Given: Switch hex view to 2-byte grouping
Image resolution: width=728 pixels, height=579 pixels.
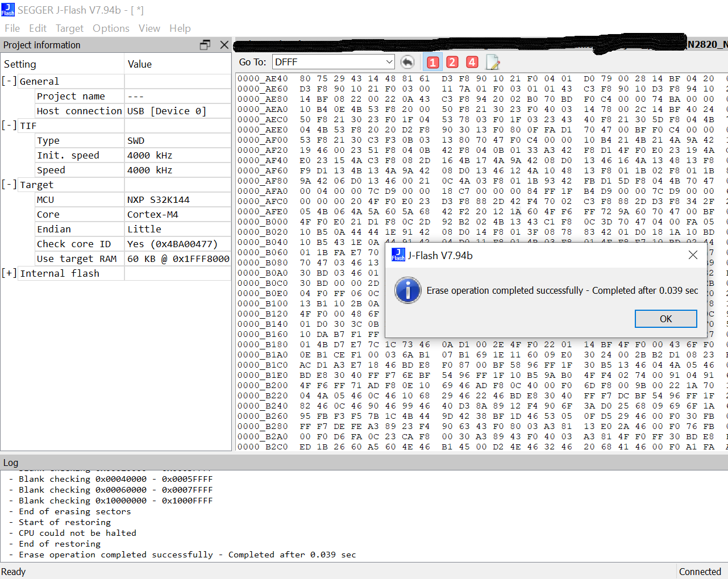Looking at the screenshot, I should click(452, 62).
